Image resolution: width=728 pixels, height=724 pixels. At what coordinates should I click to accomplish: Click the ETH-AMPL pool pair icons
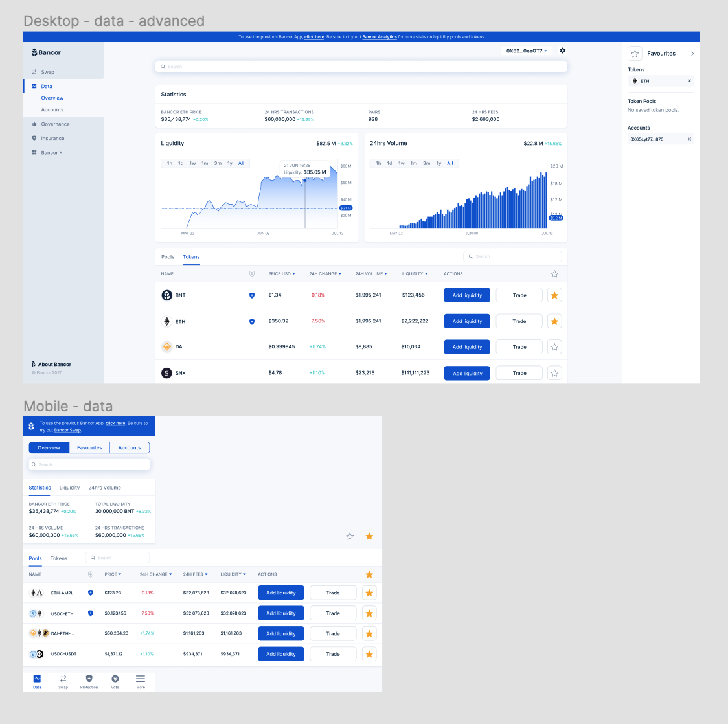click(x=36, y=593)
